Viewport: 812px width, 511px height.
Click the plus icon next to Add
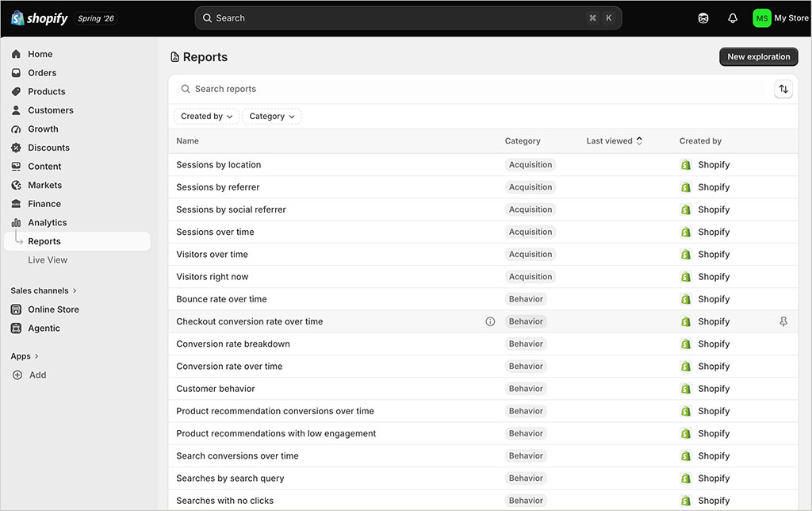[x=17, y=375]
